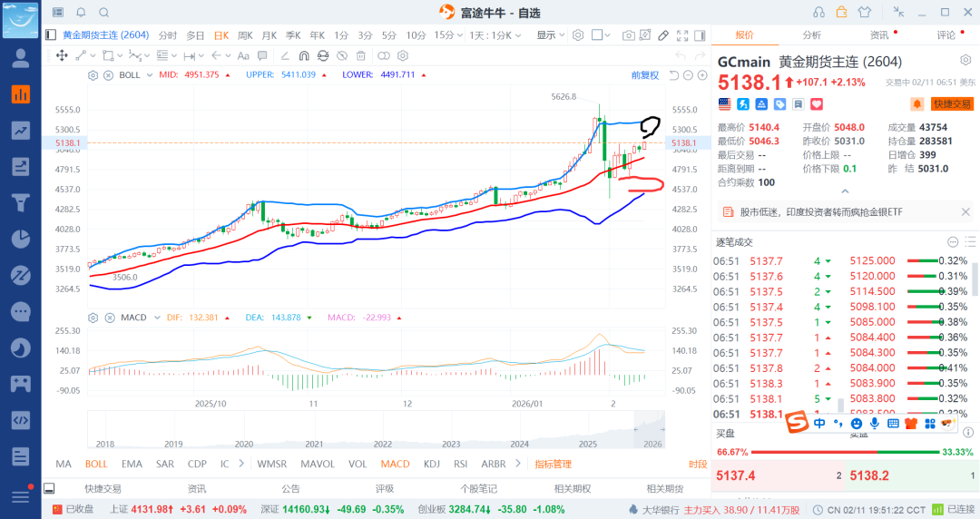Delete drawings with trash can icon
This screenshot has width=980, height=519.
[x=360, y=55]
